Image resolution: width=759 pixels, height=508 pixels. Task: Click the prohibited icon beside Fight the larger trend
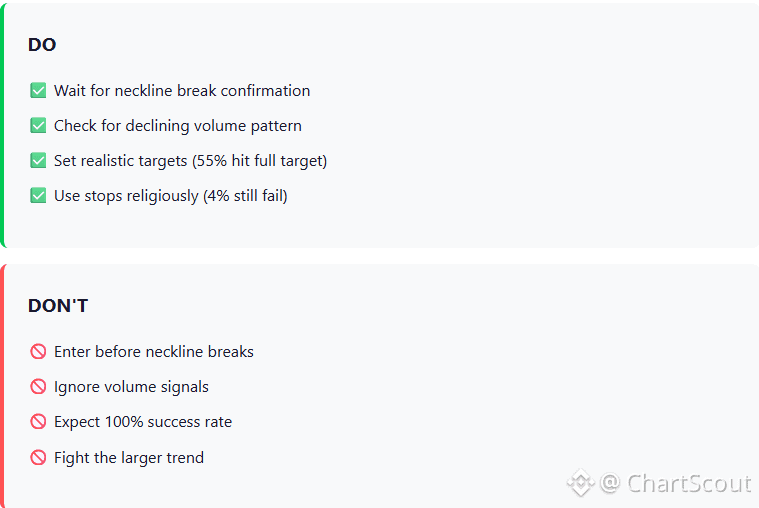[38, 458]
